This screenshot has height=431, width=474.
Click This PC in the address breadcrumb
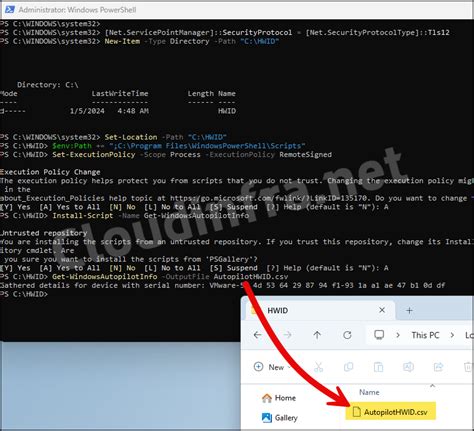point(425,335)
